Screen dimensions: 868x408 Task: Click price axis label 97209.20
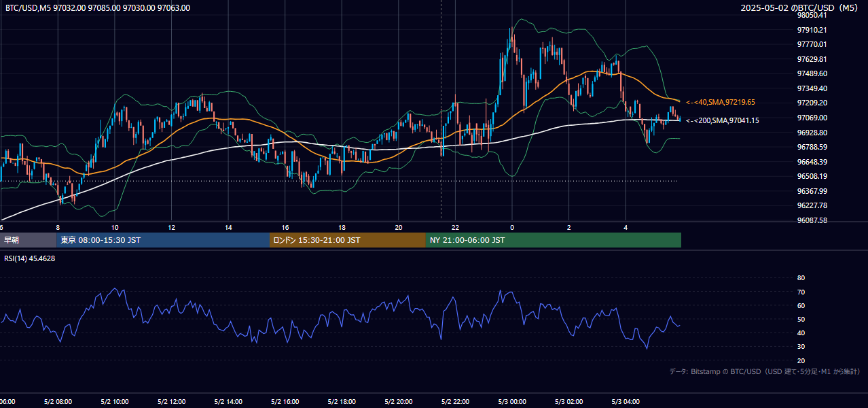[812, 103]
